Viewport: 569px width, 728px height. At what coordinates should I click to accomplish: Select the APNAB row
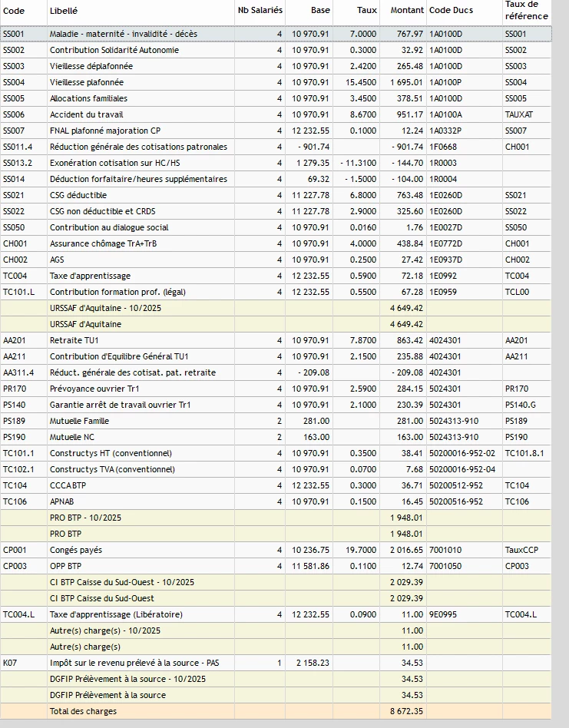pos(276,502)
